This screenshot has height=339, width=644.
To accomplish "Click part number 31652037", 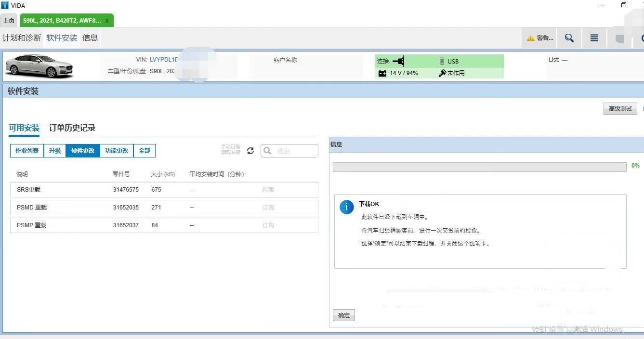I will click(x=126, y=225).
